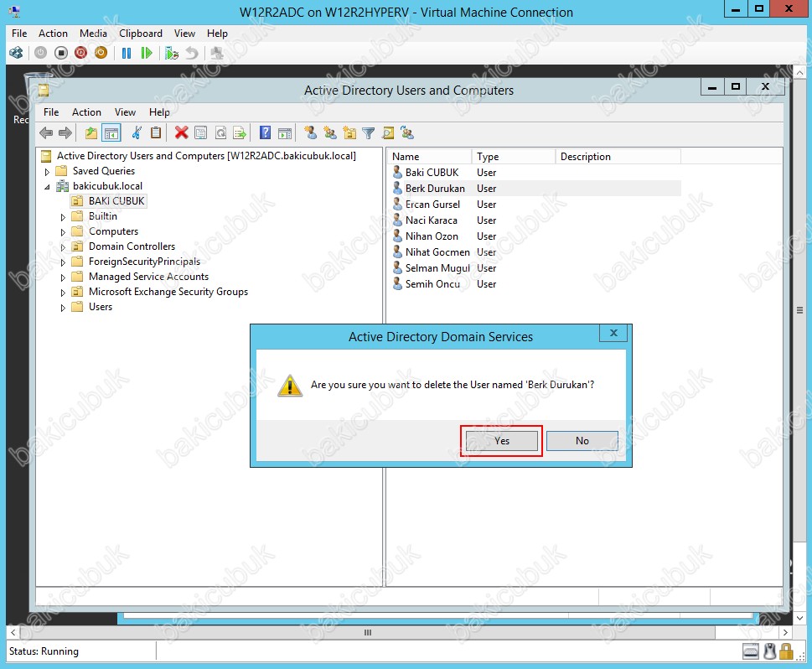The image size is (812, 669).
Task: Select the Domain Controllers tree item
Action: click(132, 246)
